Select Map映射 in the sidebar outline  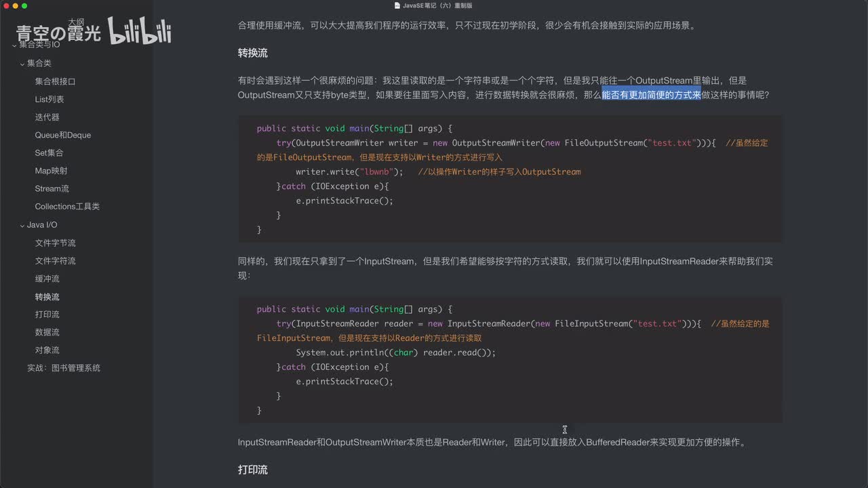point(52,171)
